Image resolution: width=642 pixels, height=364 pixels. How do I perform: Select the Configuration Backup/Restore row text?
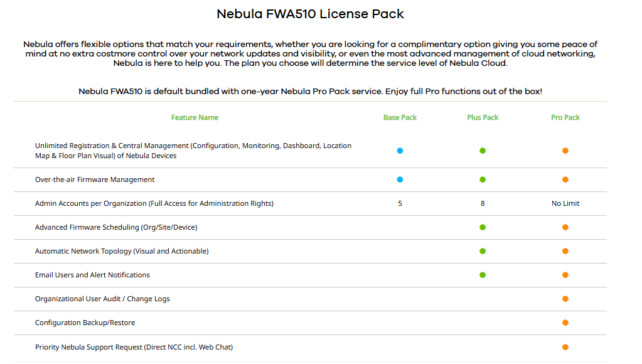[85, 323]
